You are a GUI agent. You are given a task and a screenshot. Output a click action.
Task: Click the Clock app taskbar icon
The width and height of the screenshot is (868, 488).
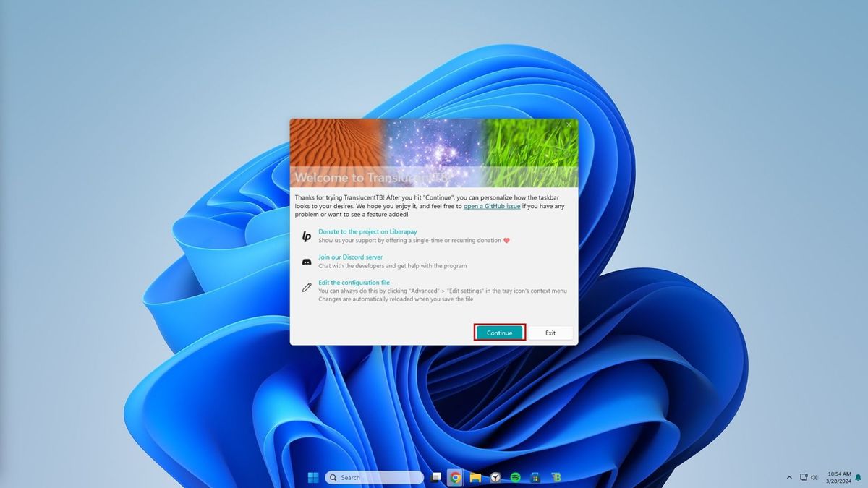click(495, 477)
